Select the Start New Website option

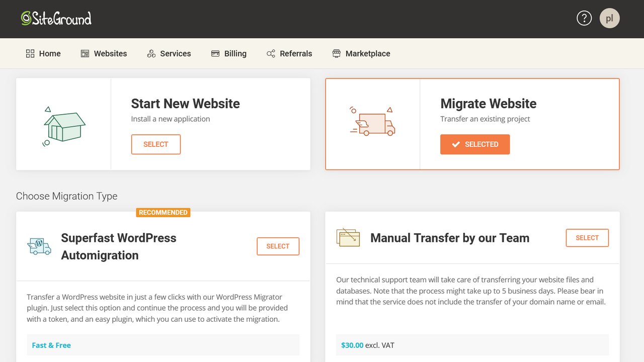pyautogui.click(x=155, y=144)
